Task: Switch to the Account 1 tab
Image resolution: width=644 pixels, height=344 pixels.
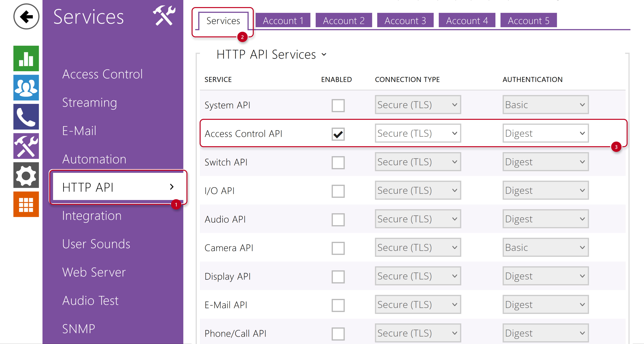Action: 283,20
